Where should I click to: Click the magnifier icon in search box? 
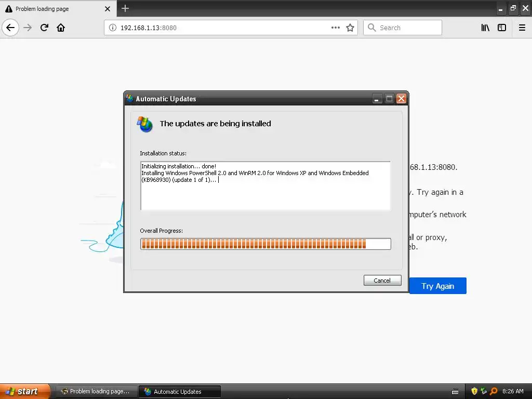(x=372, y=28)
